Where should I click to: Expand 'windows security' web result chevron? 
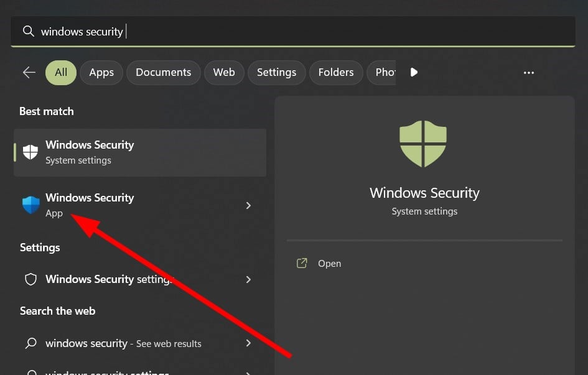pos(248,343)
